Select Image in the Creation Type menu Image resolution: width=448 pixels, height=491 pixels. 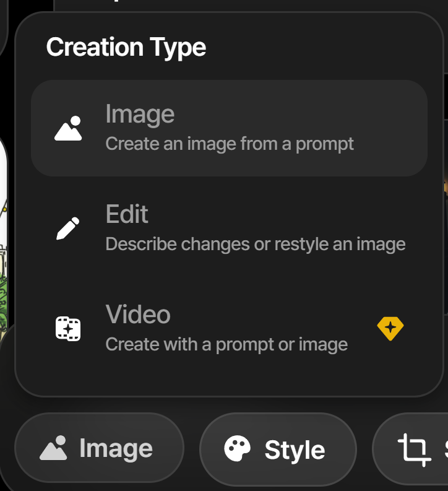click(229, 128)
